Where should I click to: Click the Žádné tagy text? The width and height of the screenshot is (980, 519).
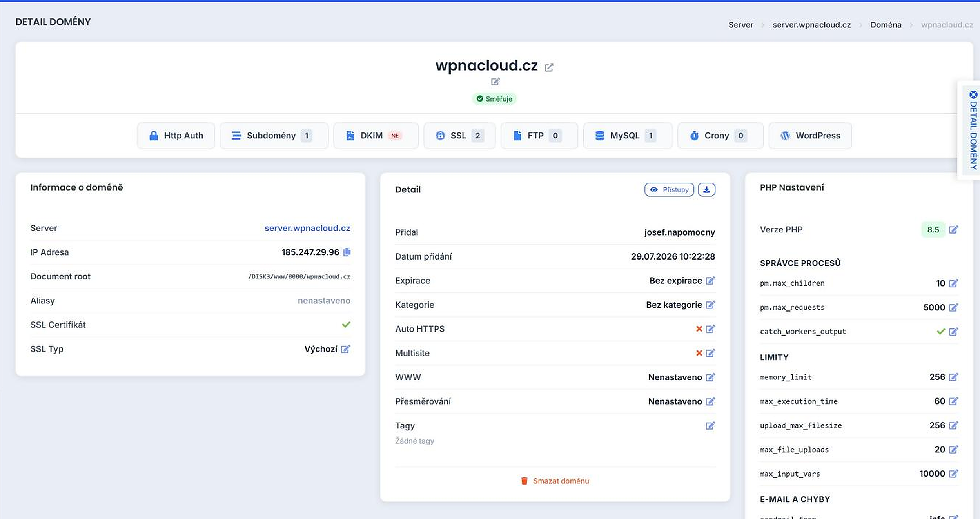click(414, 441)
